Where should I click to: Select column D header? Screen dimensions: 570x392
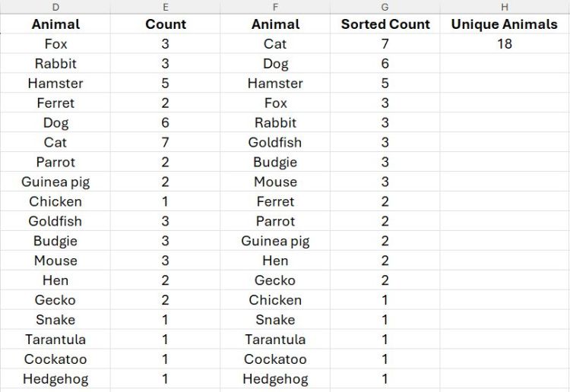click(x=55, y=7)
